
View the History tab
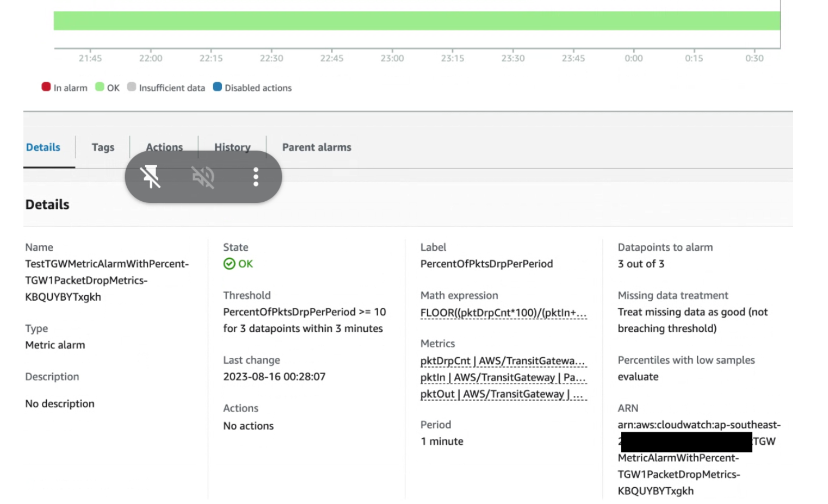(x=232, y=147)
